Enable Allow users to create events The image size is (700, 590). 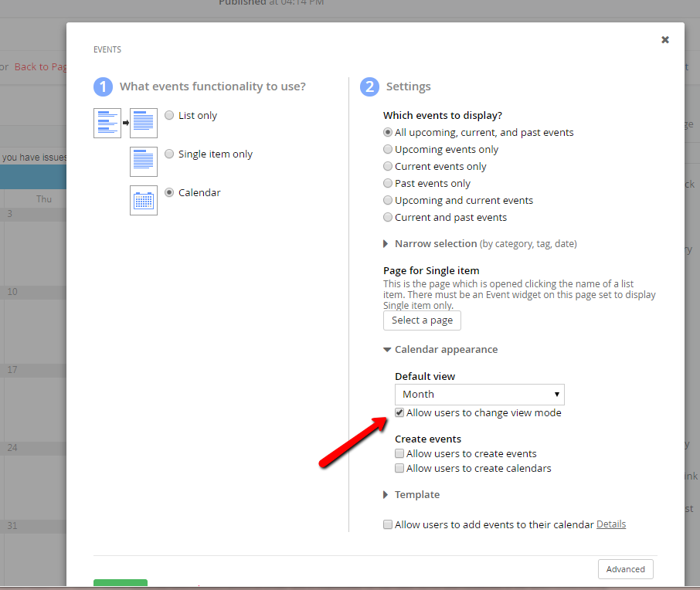[399, 454]
